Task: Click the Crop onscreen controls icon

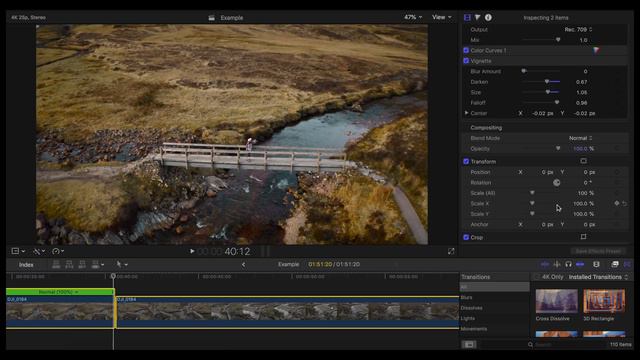Action: (584, 237)
